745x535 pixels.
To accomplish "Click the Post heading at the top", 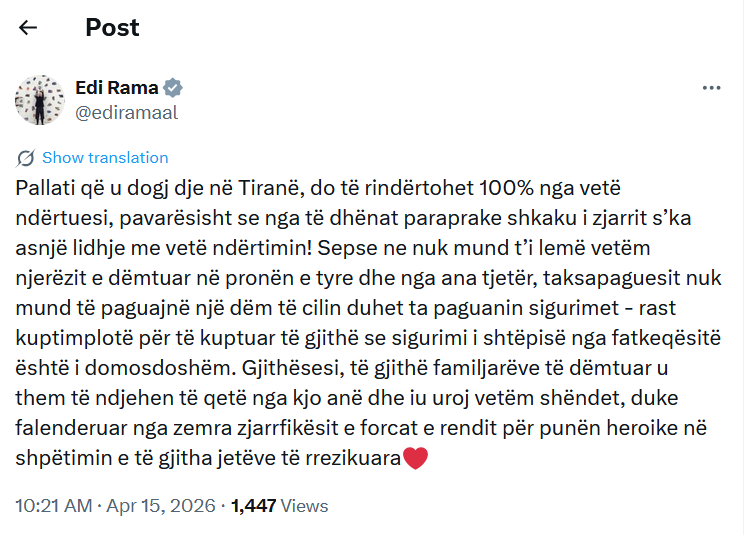I will pyautogui.click(x=112, y=28).
